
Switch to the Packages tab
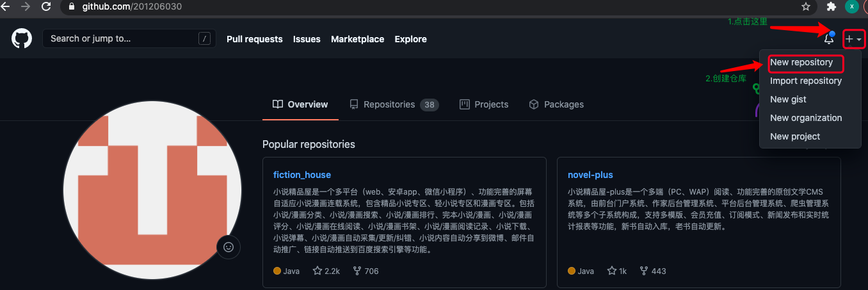556,104
